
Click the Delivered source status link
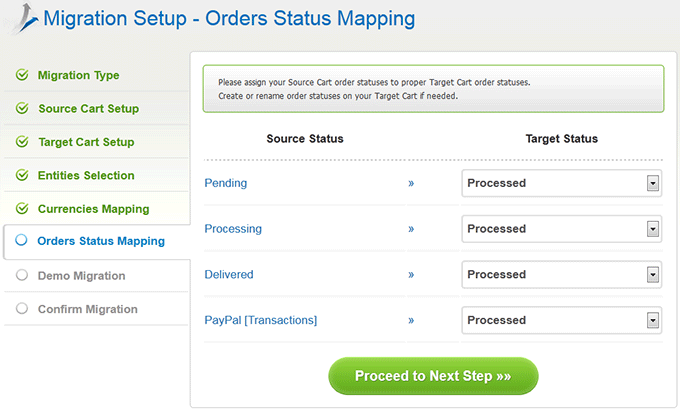[229, 274]
